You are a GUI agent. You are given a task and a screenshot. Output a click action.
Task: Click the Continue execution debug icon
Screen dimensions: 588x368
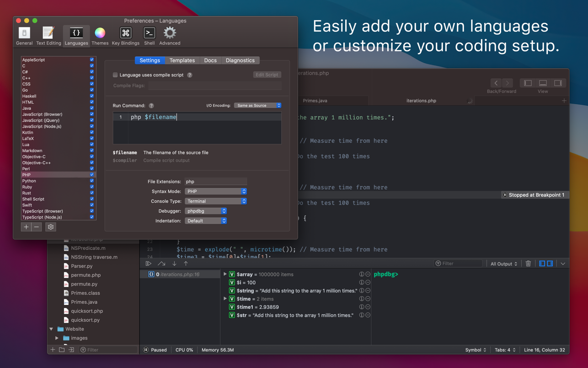coord(148,263)
